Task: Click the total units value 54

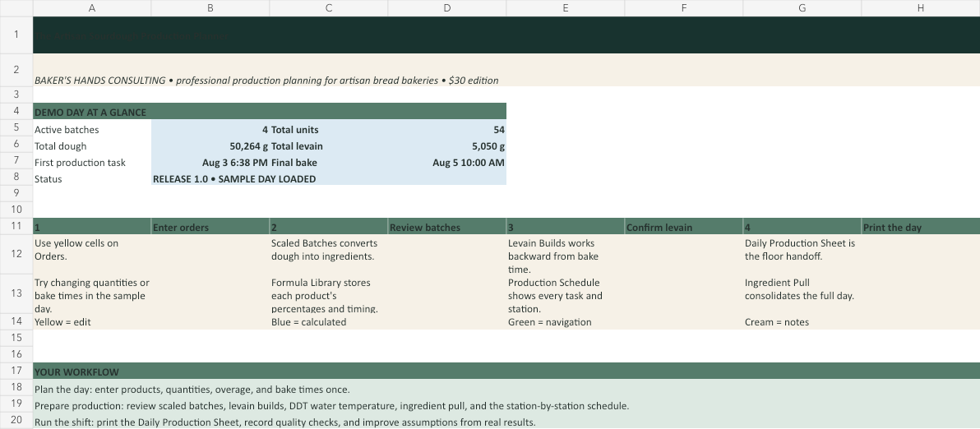Action: click(447, 129)
